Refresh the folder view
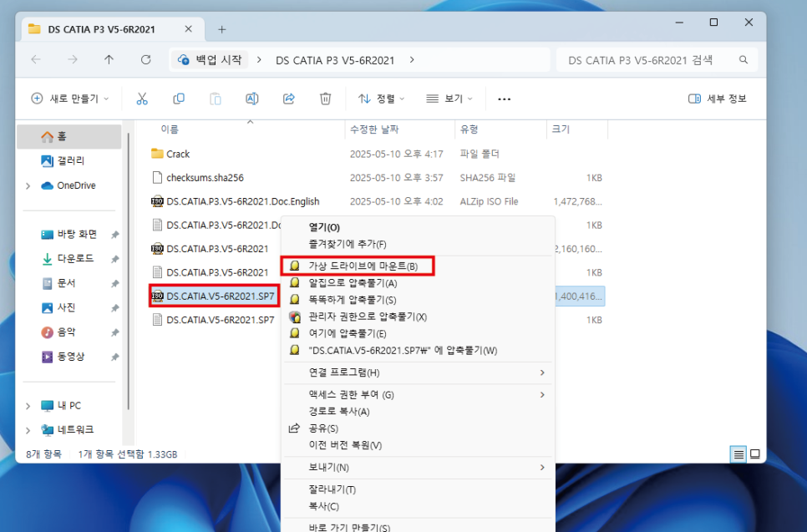Image resolution: width=807 pixels, height=532 pixels. pyautogui.click(x=146, y=59)
